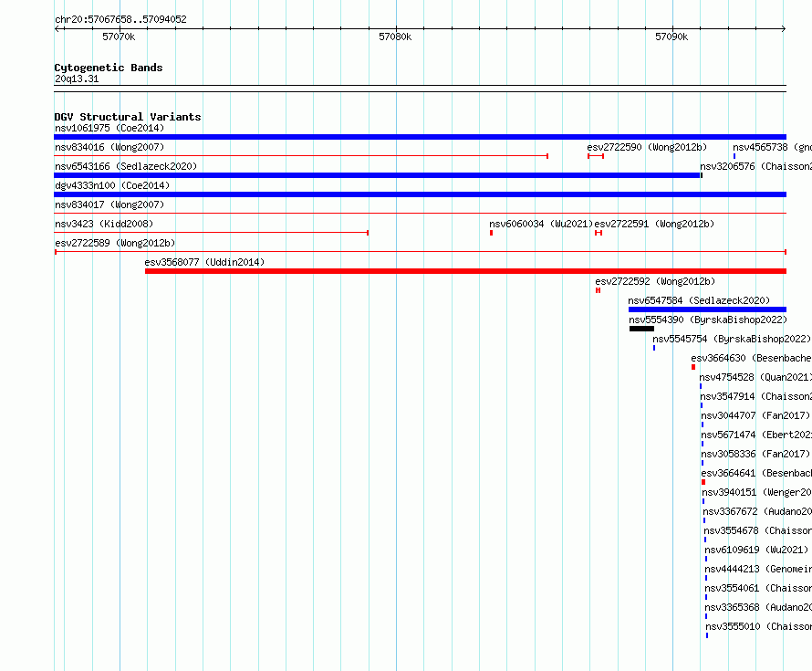Select nsv3555010 (Chaisson) label
The height and width of the screenshot is (671, 812).
point(759,626)
